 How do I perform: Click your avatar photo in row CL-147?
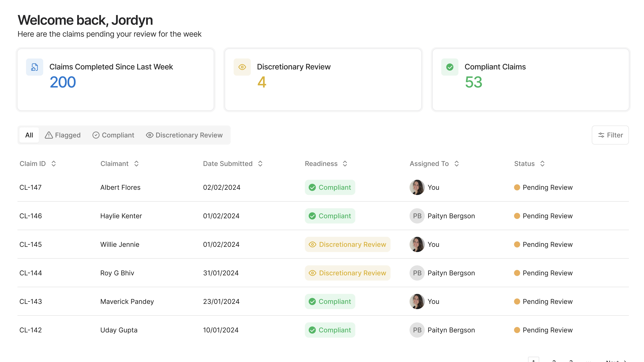[417, 187]
